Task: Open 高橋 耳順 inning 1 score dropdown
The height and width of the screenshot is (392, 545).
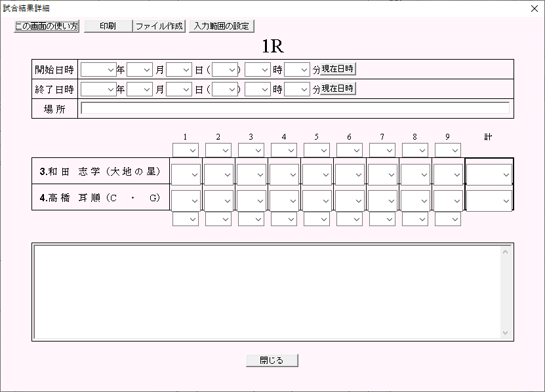Action: tap(186, 201)
